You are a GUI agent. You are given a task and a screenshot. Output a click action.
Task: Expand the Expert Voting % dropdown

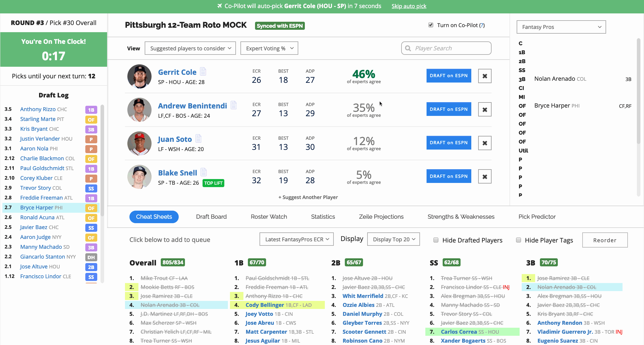tap(269, 48)
